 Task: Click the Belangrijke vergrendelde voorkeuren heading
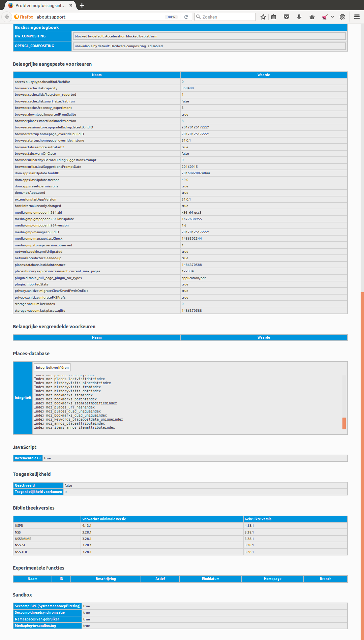point(54,327)
